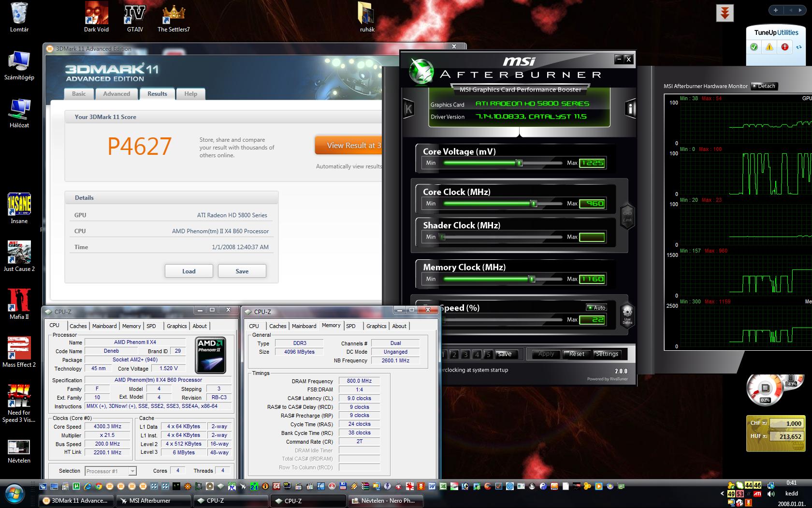The width and height of the screenshot is (812, 508).
Task: Open the Mass Effect 2 shortcut
Action: point(19,352)
